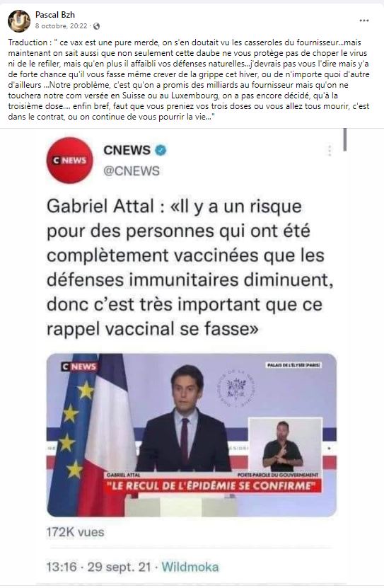384x588 pixels.
Task: Click the sign language interpreter inset
Action: pyautogui.click(x=286, y=445)
